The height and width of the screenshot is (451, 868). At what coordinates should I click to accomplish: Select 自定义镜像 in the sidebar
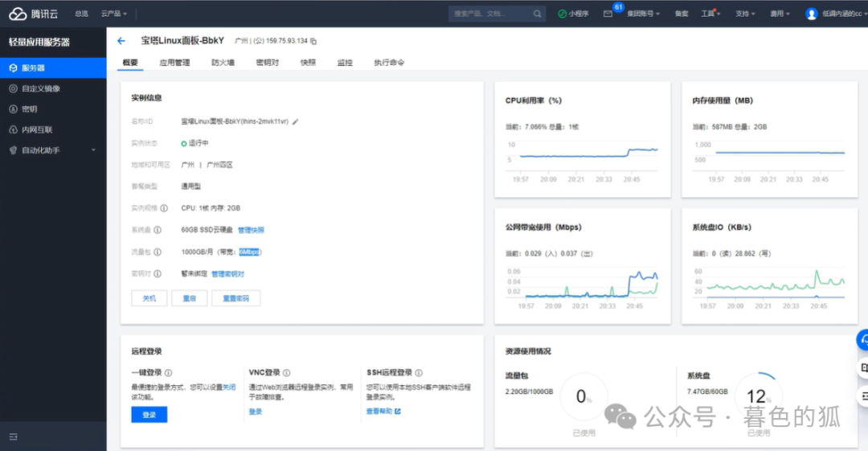(40, 88)
